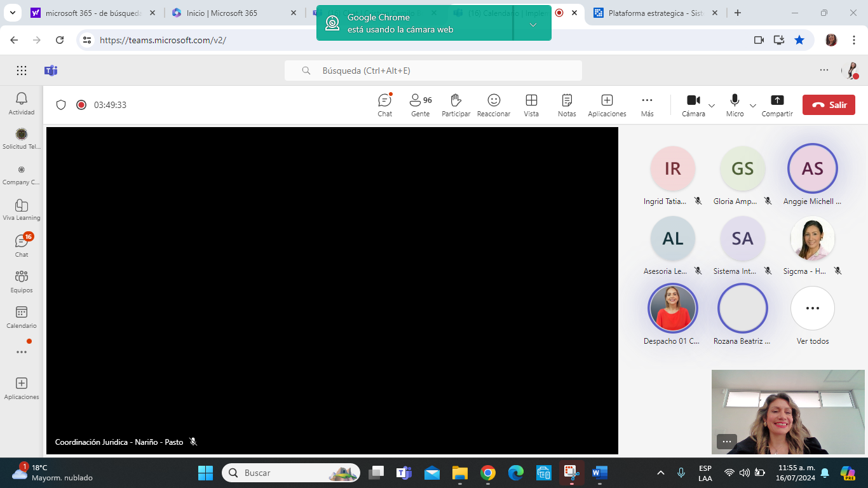Start sharing with Compartir
The image size is (868, 488).
[x=777, y=105]
